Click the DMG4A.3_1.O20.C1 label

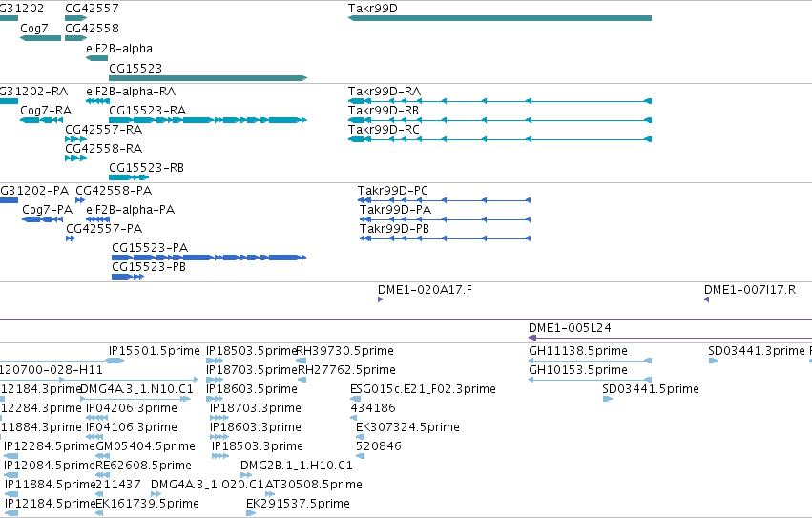[x=208, y=485]
